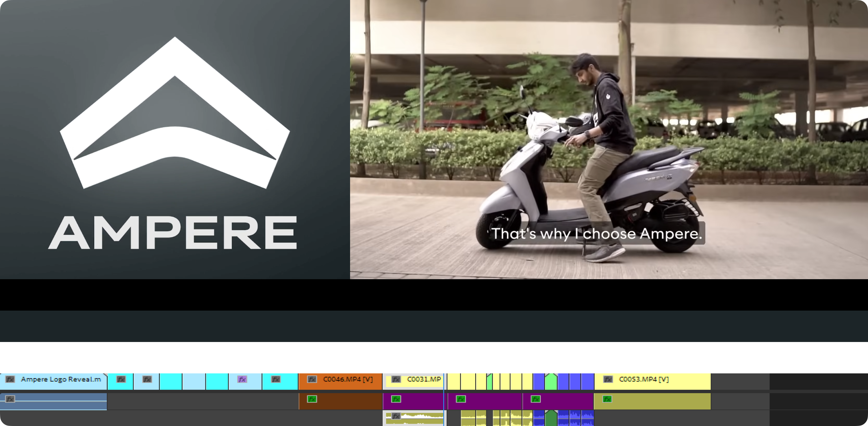868x426 pixels.
Task: Select the narrow green clip among the yellow video clips
Action: (490, 382)
